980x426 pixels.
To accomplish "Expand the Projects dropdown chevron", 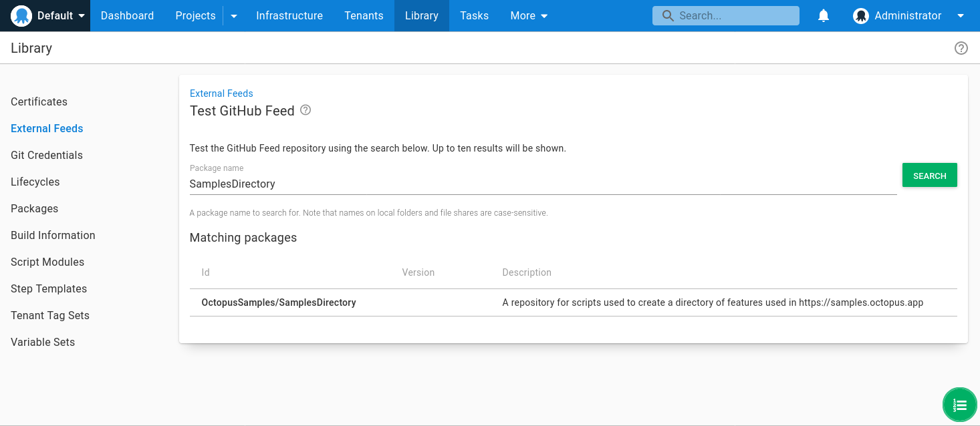I will (x=233, y=15).
